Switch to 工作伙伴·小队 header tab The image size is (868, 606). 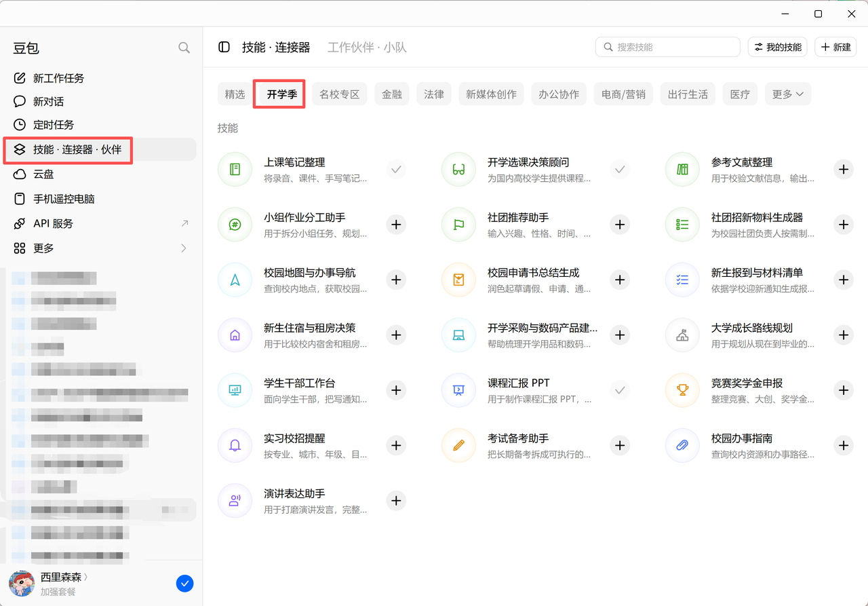pos(367,48)
